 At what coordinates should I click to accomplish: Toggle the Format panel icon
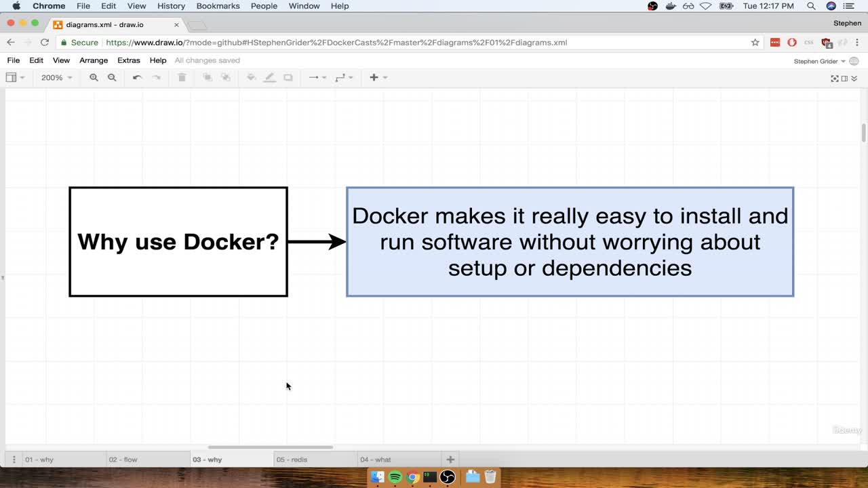[x=844, y=79]
